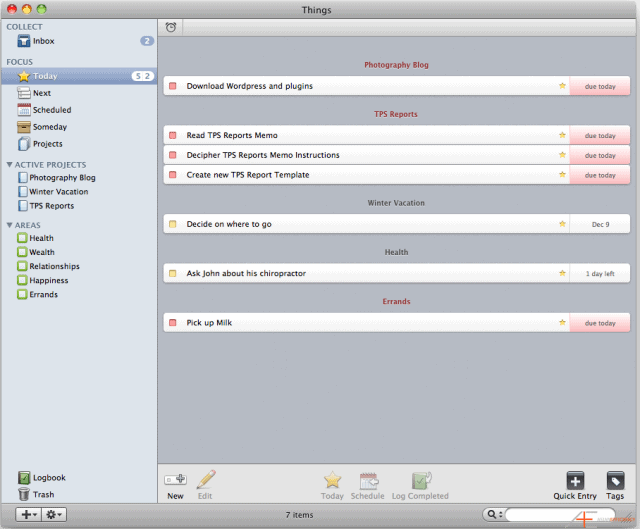Viewport: 640px width, 529px height.
Task: Click the Dec 9 due date
Action: pos(600,224)
